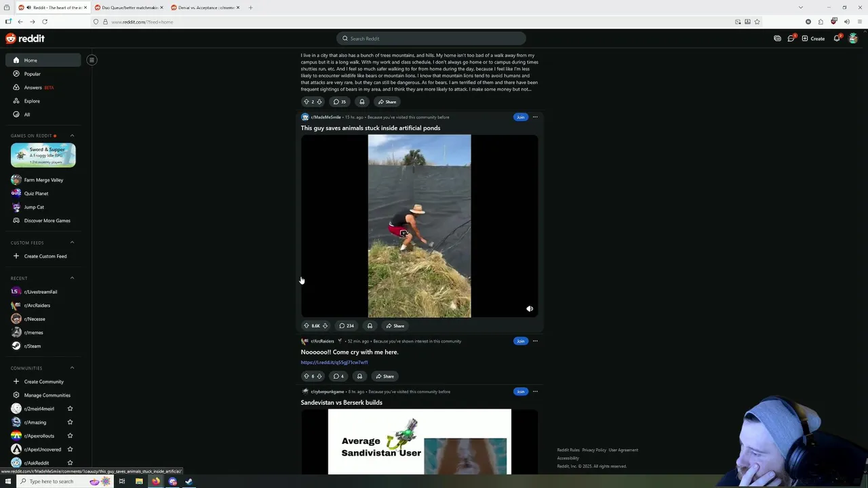The image size is (868, 488).
Task: Open Farm Merge Valley game
Action: (x=43, y=180)
